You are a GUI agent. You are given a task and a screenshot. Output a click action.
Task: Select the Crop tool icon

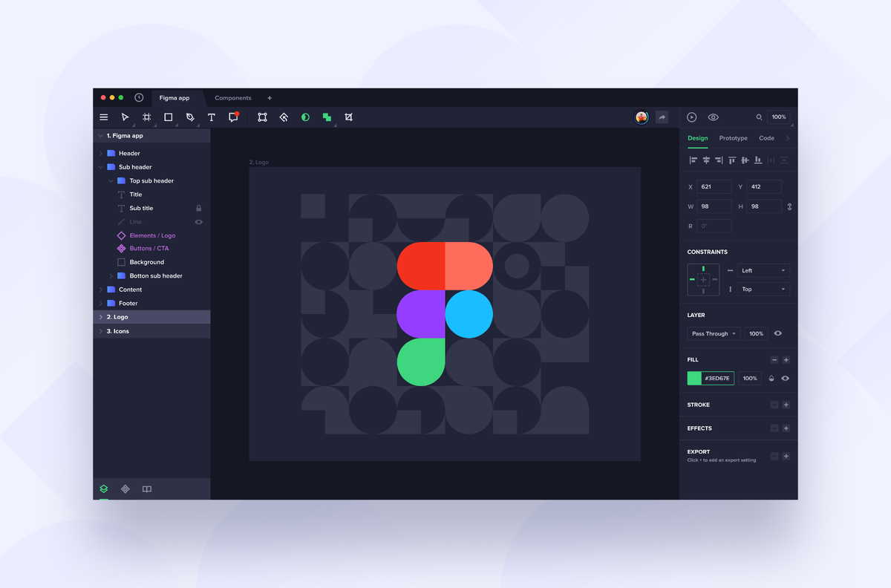[348, 117]
